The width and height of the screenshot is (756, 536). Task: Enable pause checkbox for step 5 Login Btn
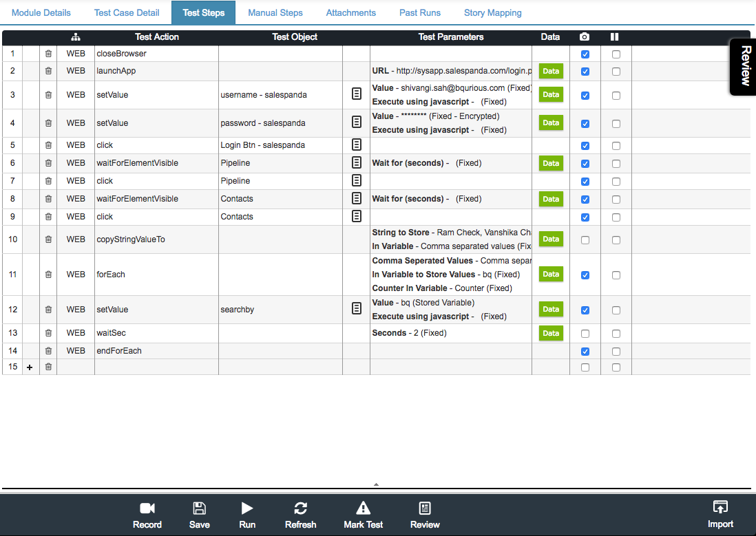616,146
